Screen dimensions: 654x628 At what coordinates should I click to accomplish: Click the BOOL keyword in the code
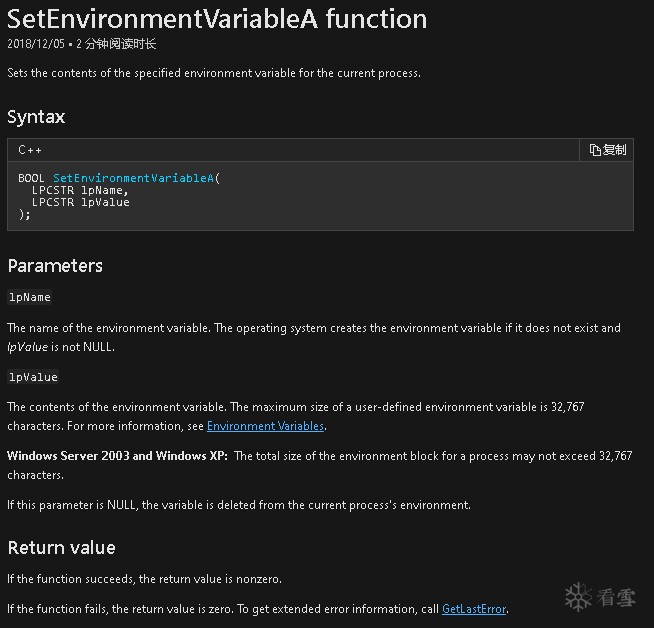tap(31, 178)
